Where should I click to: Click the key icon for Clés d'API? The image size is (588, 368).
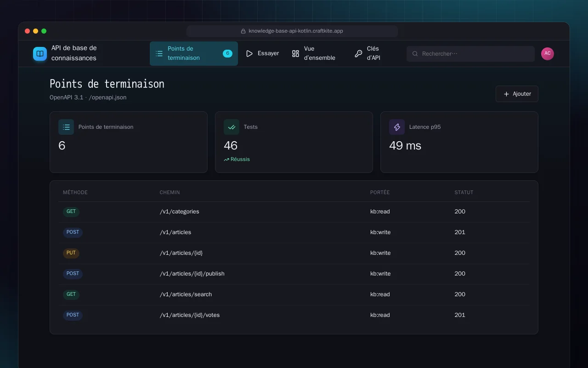click(358, 54)
